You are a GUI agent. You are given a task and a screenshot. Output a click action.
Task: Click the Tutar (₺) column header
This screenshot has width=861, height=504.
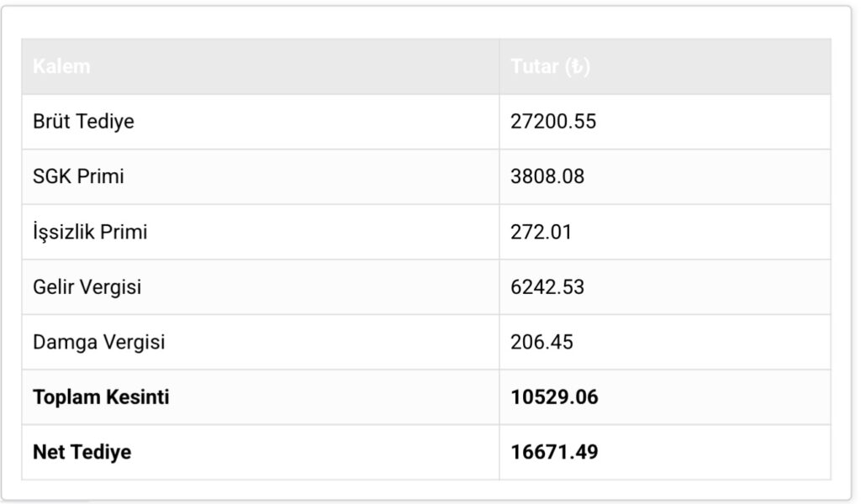[550, 66]
